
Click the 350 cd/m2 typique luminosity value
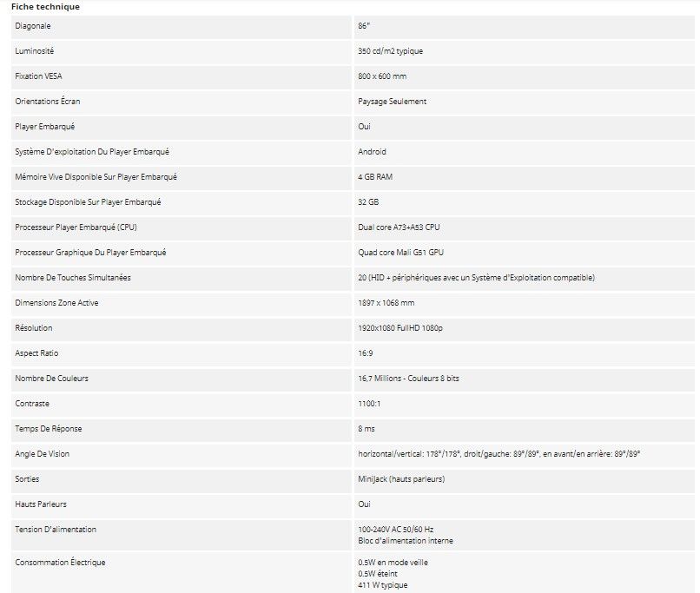pos(390,51)
